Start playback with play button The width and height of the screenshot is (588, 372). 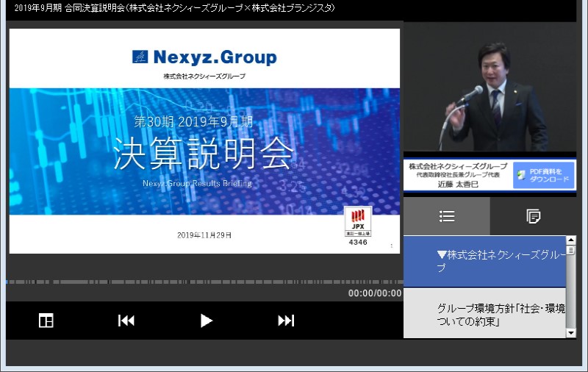click(x=207, y=321)
